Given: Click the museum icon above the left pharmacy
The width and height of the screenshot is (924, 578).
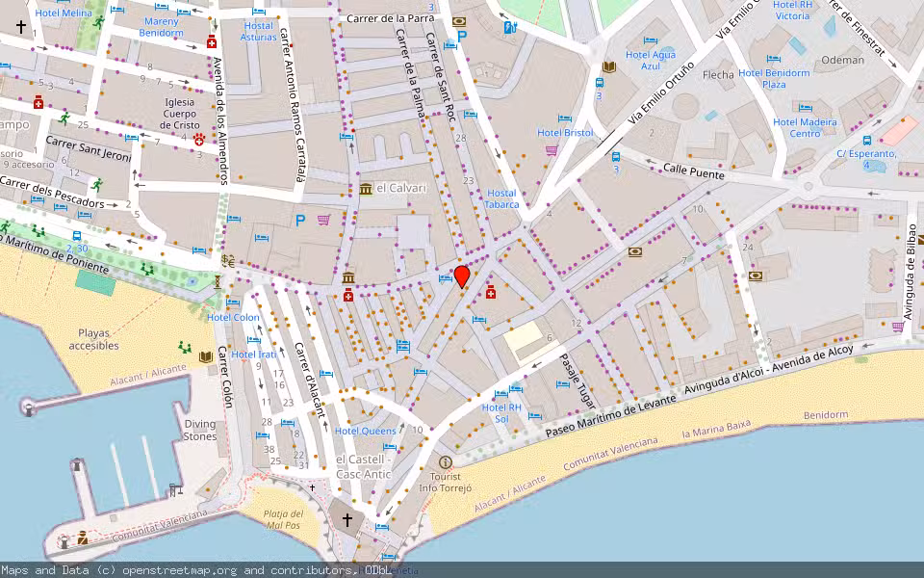Looking at the screenshot, I should click(x=348, y=277).
